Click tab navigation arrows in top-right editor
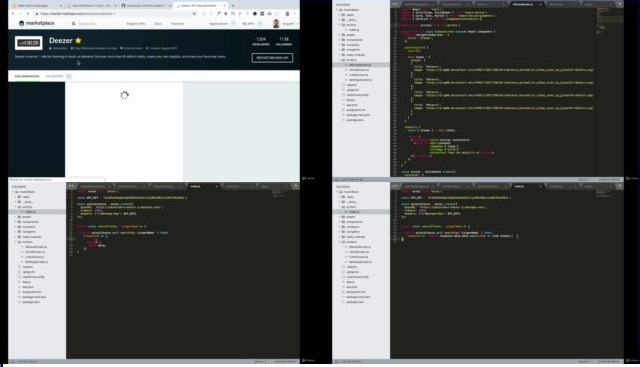 pos(395,4)
